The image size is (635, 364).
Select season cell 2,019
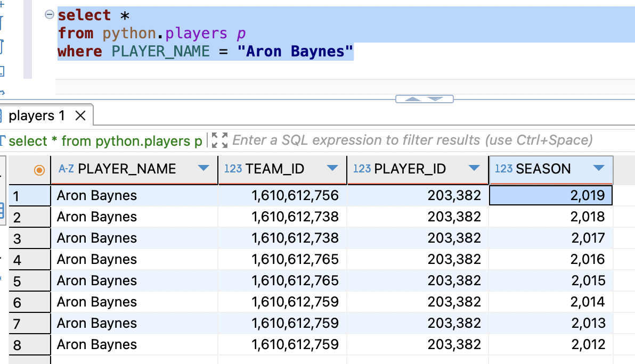(551, 195)
